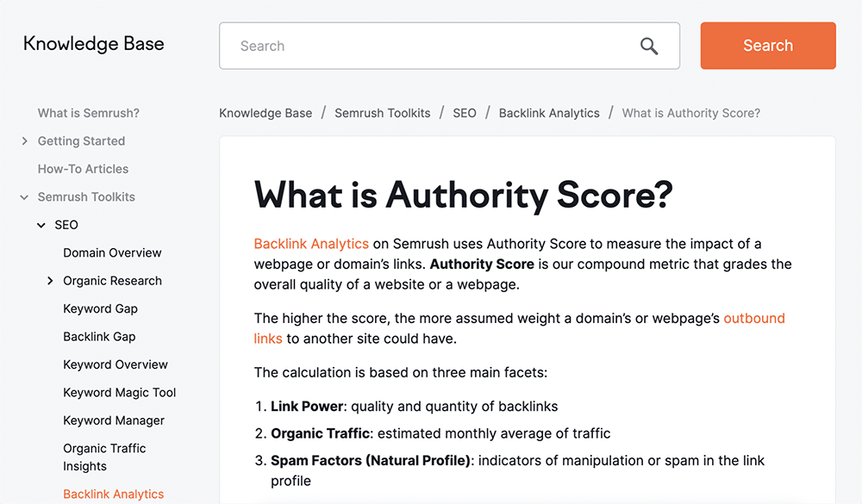Collapse the Semrush Toolkits section chevron
This screenshot has width=862, height=504.
click(23, 196)
